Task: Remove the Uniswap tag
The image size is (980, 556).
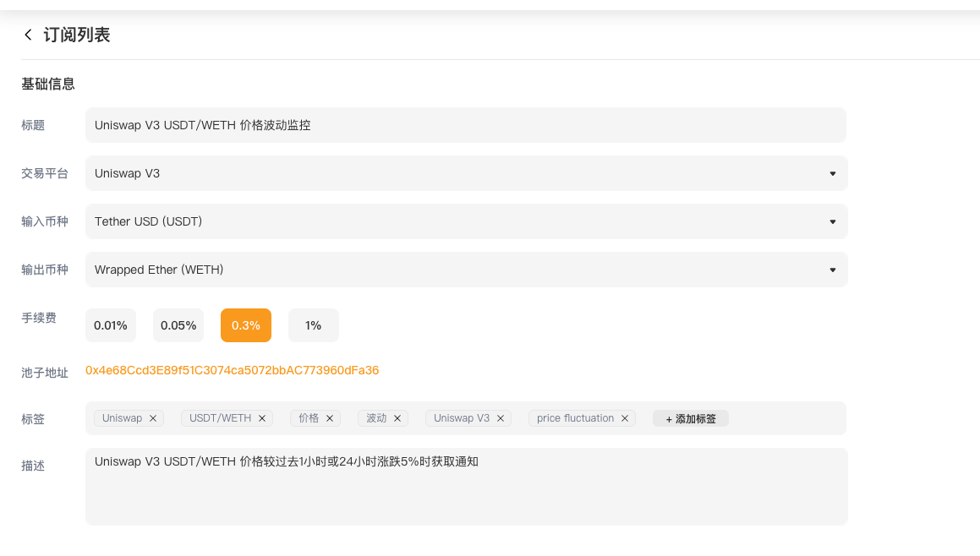Action: tap(153, 418)
